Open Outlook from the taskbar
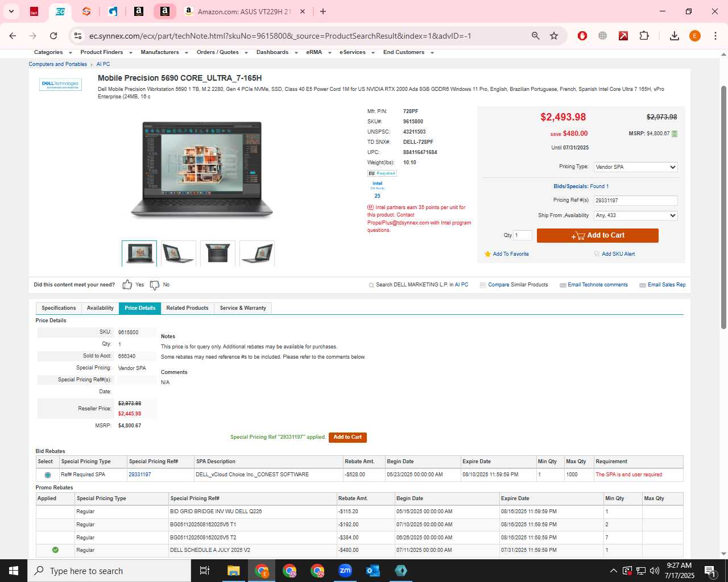Viewport: 728px width, 582px height. click(373, 571)
